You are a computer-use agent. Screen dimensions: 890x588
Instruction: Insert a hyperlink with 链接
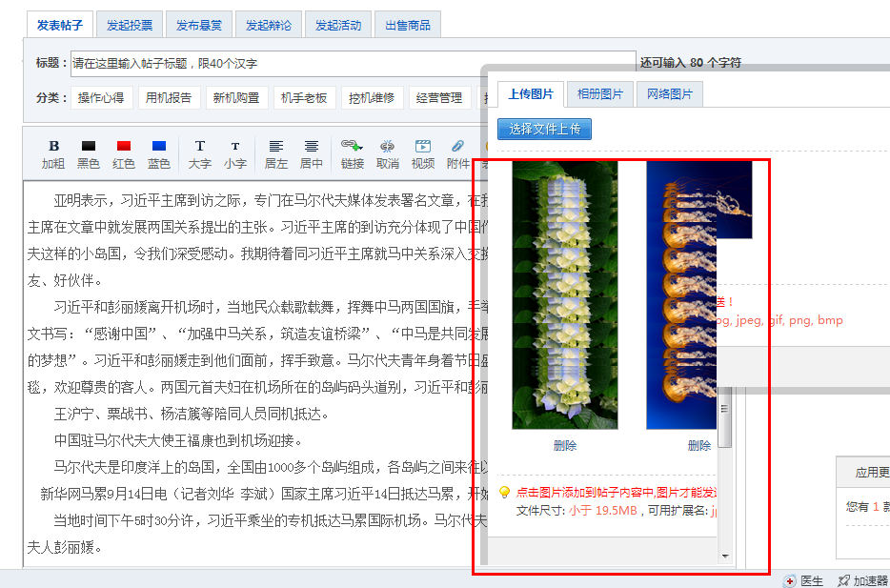point(352,153)
